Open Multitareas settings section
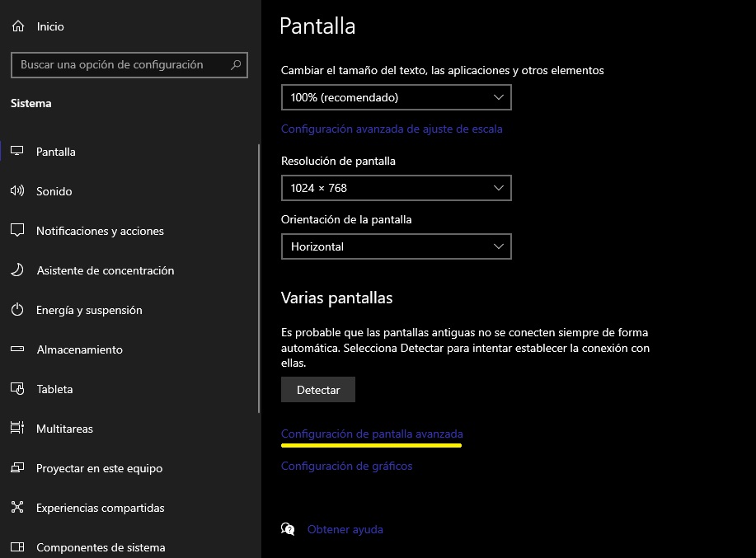 pos(64,429)
